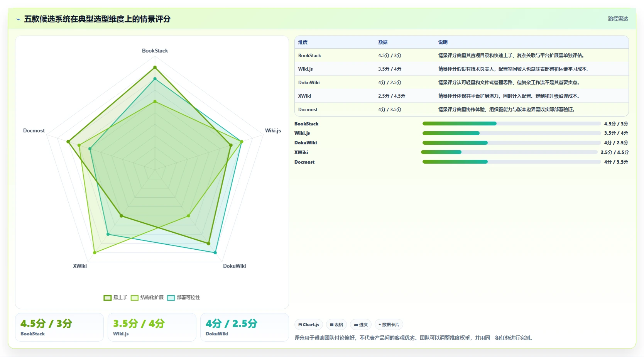Click the 易上手 data point on BookStack axis
The width and height of the screenshot is (644, 357).
click(x=155, y=67)
